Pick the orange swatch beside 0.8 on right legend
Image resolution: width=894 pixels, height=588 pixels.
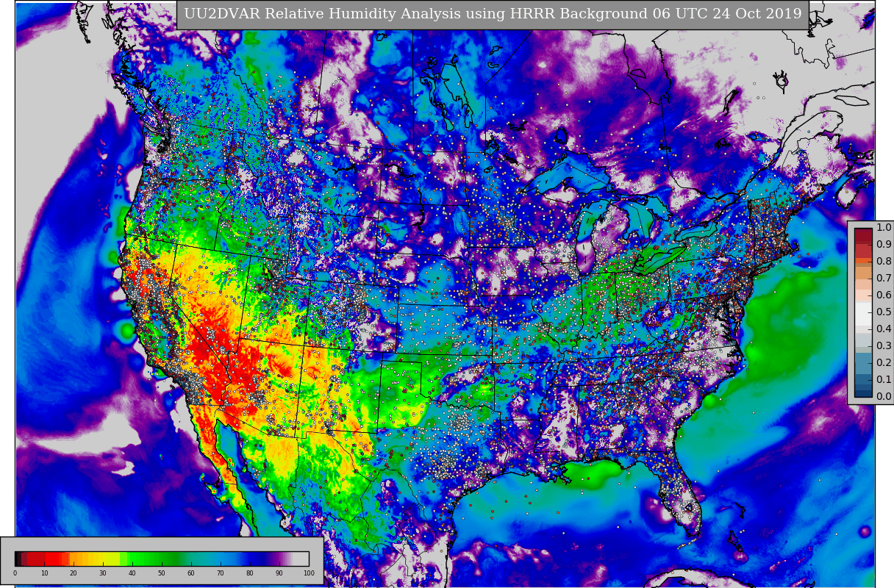863,260
